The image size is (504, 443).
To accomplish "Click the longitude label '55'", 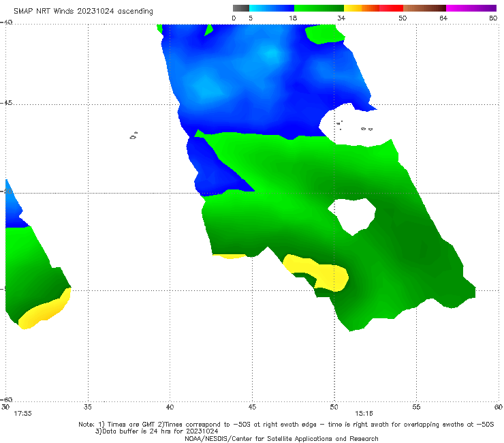I will tap(416, 407).
